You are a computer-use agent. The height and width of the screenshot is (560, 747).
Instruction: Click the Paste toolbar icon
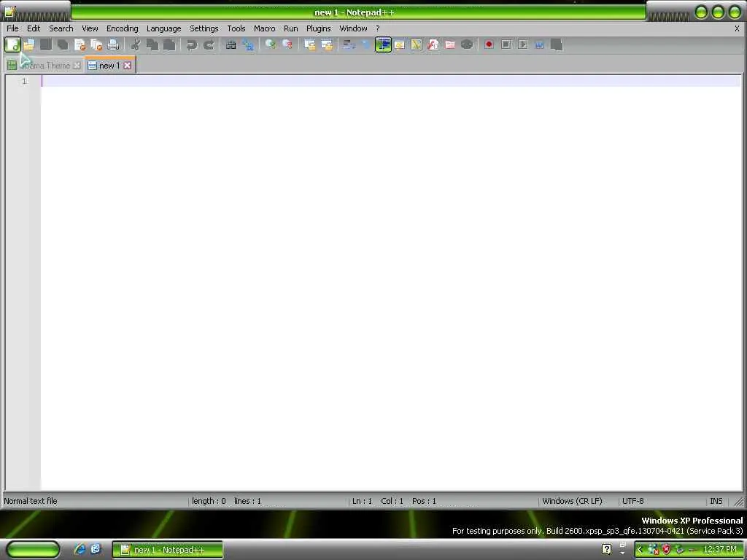169,44
